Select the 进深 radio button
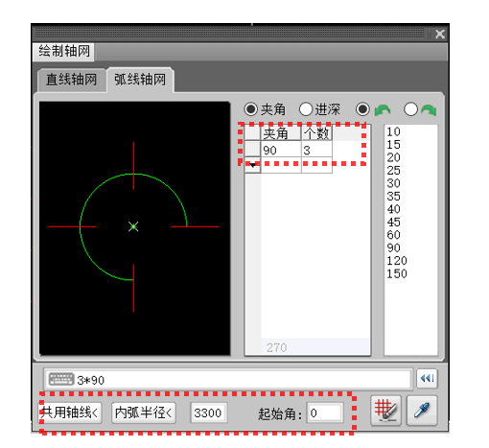 [x=306, y=109]
